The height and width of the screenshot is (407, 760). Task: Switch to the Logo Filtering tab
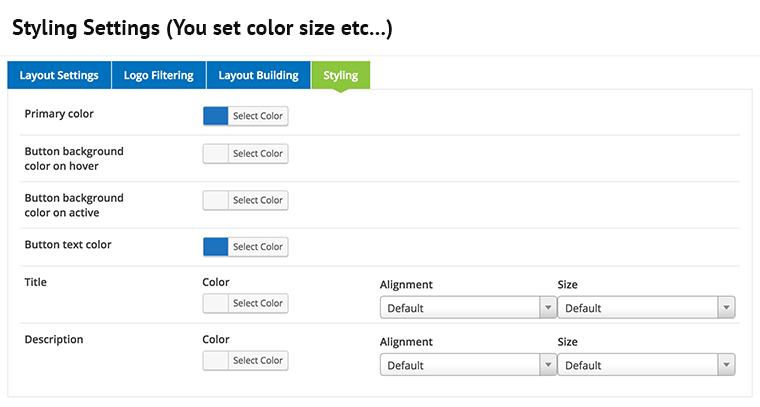(159, 75)
